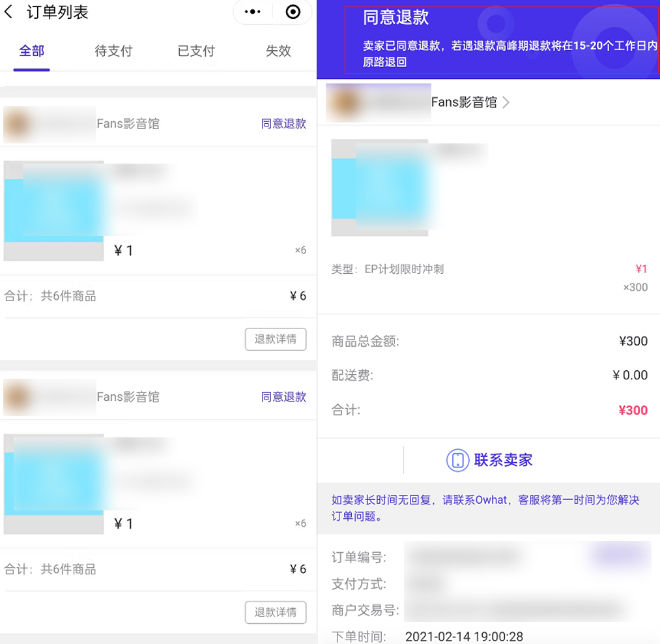
Task: Click the 同意退款 banner heading
Action: [x=395, y=18]
